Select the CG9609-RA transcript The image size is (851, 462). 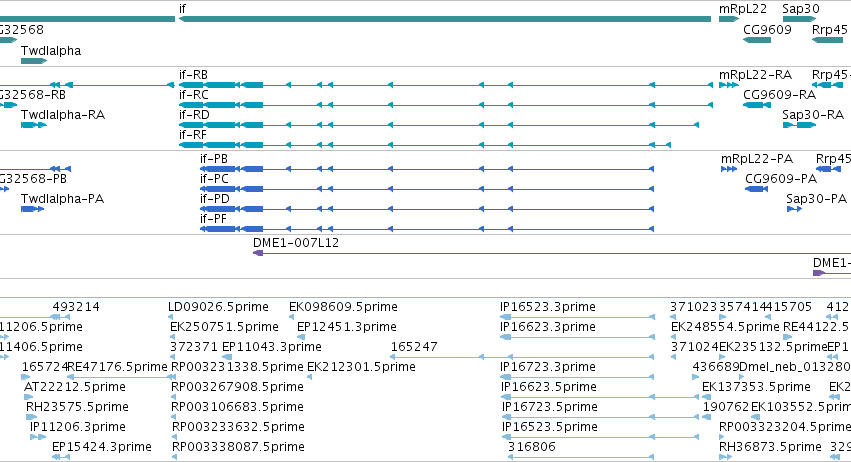pyautogui.click(x=757, y=105)
